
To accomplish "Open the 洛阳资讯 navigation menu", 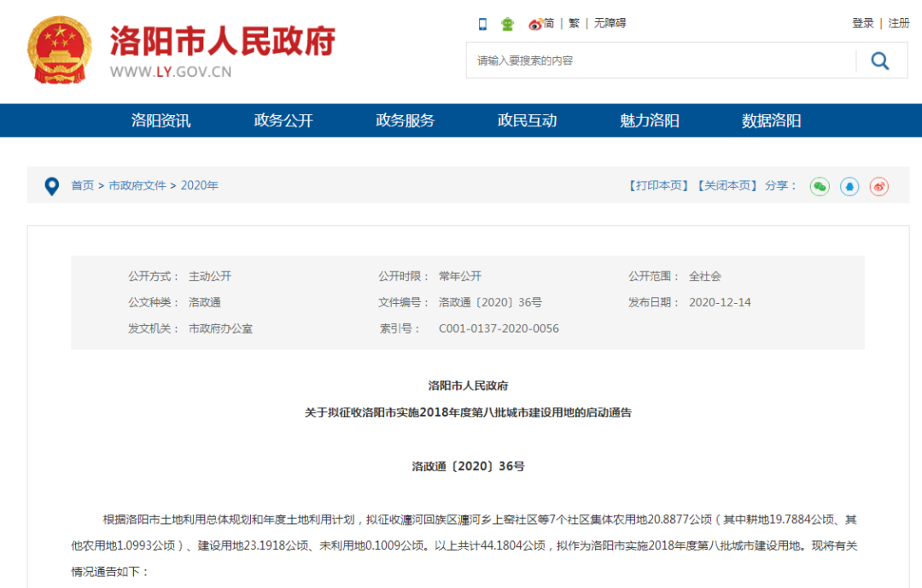I will (x=160, y=120).
